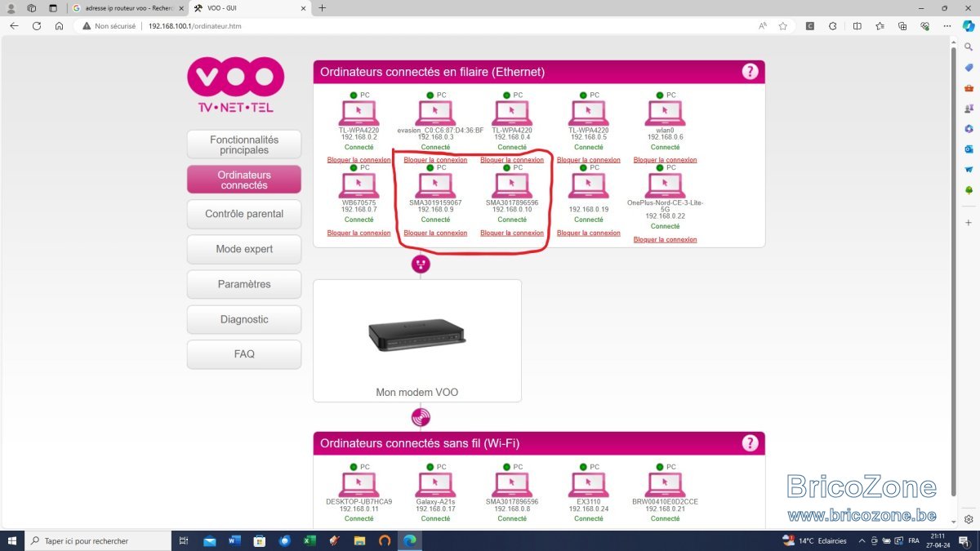Select the DESKTOP-UB7HCA9 PC icon
980x551 pixels.
359,485
